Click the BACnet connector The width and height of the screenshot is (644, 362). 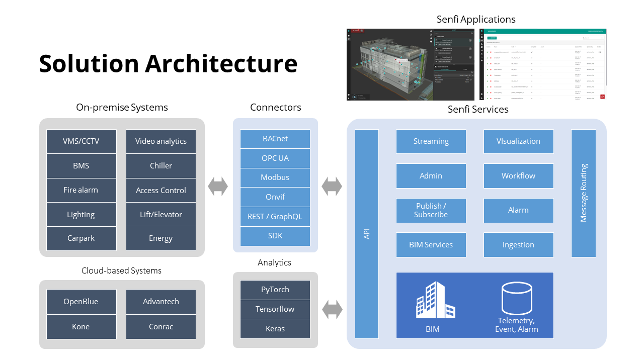pos(275,139)
